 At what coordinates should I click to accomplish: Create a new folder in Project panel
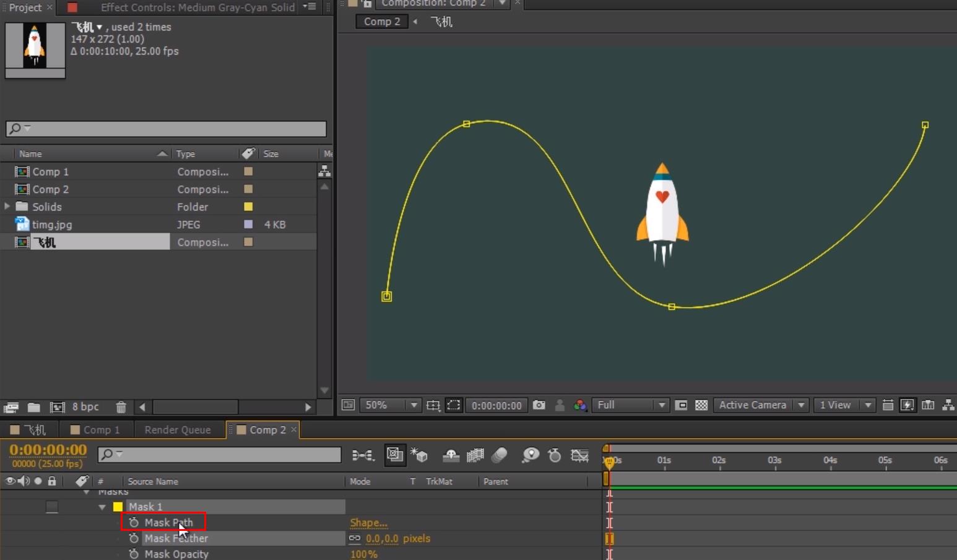(x=34, y=407)
